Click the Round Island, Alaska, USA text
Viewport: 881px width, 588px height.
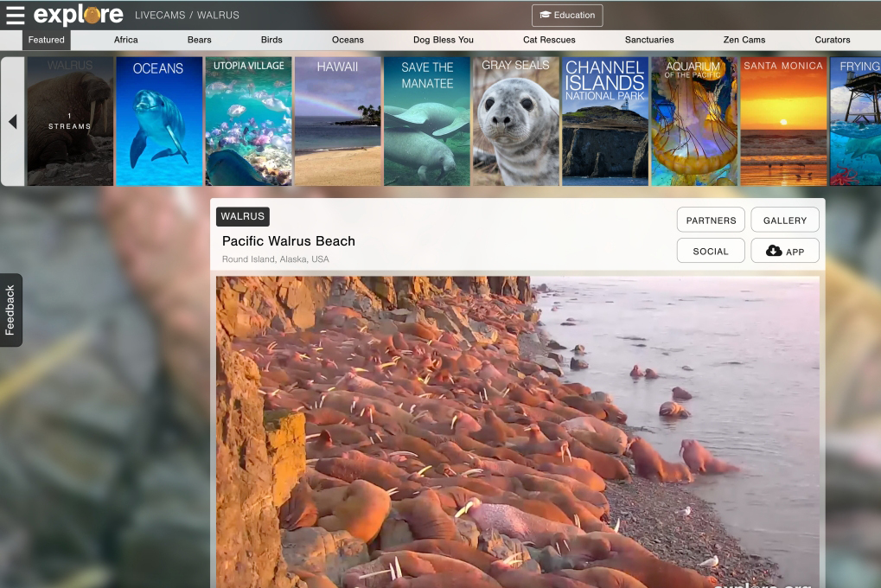tap(275, 259)
